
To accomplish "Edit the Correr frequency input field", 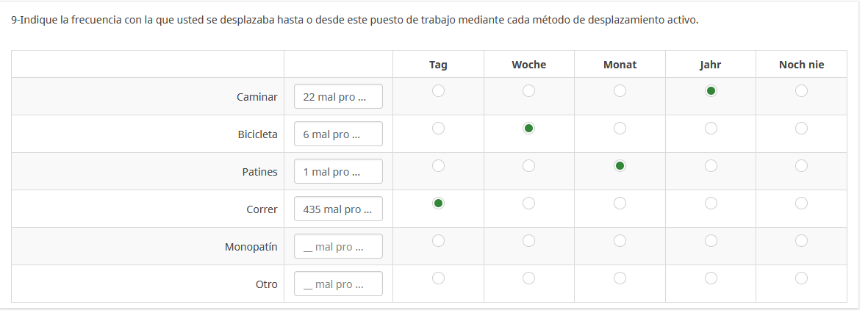I will pos(338,209).
